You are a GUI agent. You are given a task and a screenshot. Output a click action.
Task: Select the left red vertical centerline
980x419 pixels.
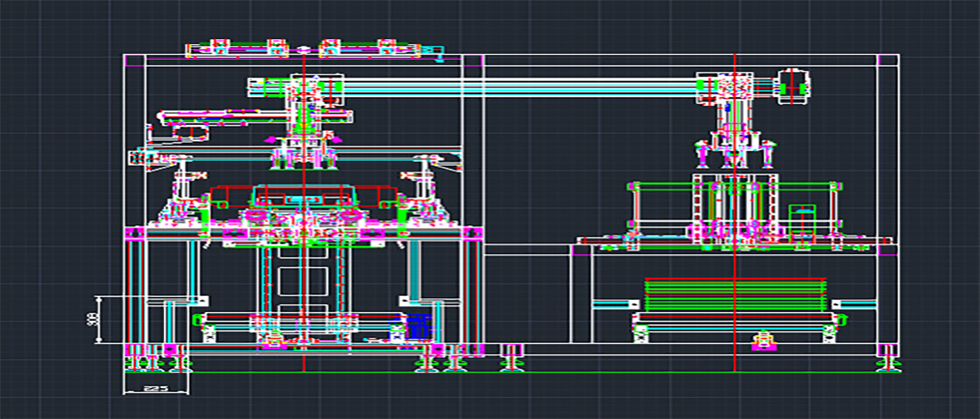304,270
